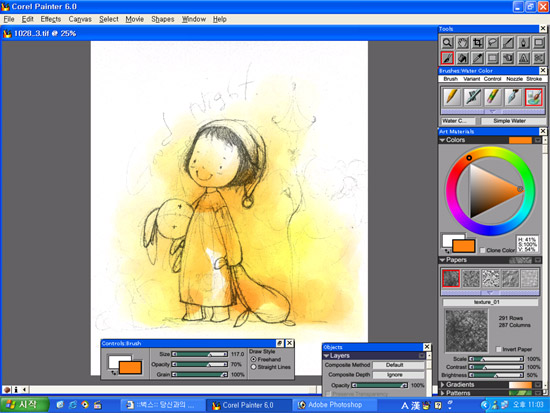Choose the Pencil brush icon
The width and height of the screenshot is (550, 413).
pyautogui.click(x=452, y=96)
